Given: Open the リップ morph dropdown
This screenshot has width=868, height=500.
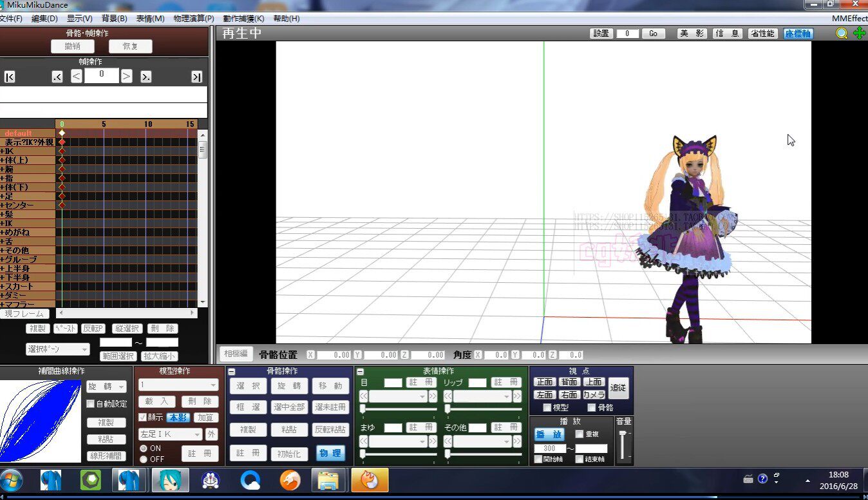Looking at the screenshot, I should pos(482,396).
